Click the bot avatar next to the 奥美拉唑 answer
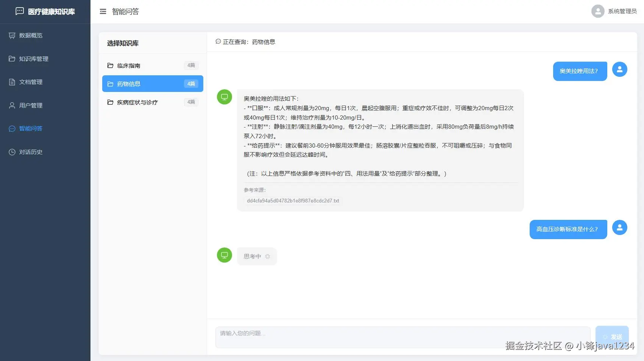Viewport: 644px width, 361px height. click(x=225, y=97)
